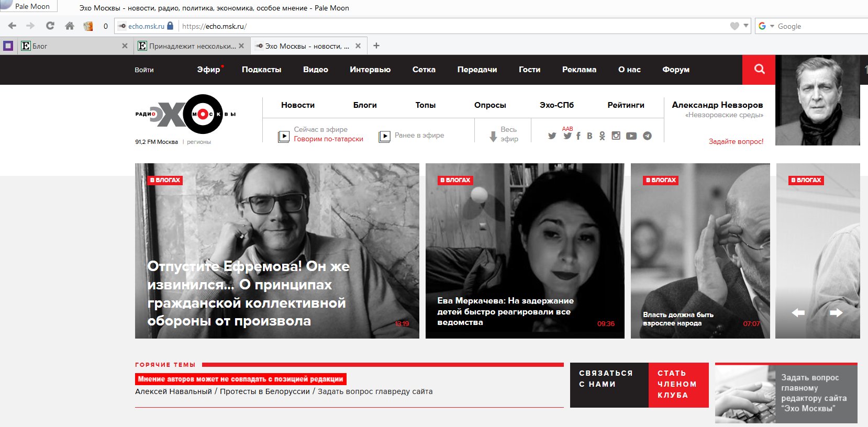Viewport: 868px width, 427px height.
Task: Advance blog carousel with the right arrow
Action: click(x=836, y=312)
